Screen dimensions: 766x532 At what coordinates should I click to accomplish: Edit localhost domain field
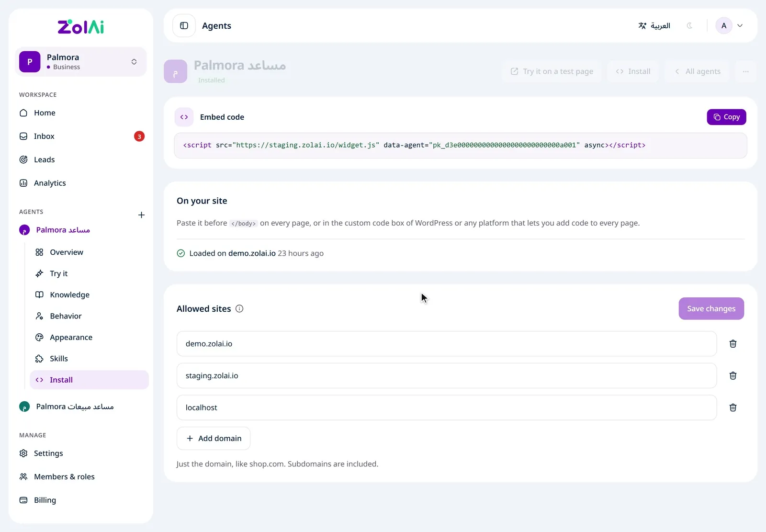(x=447, y=407)
